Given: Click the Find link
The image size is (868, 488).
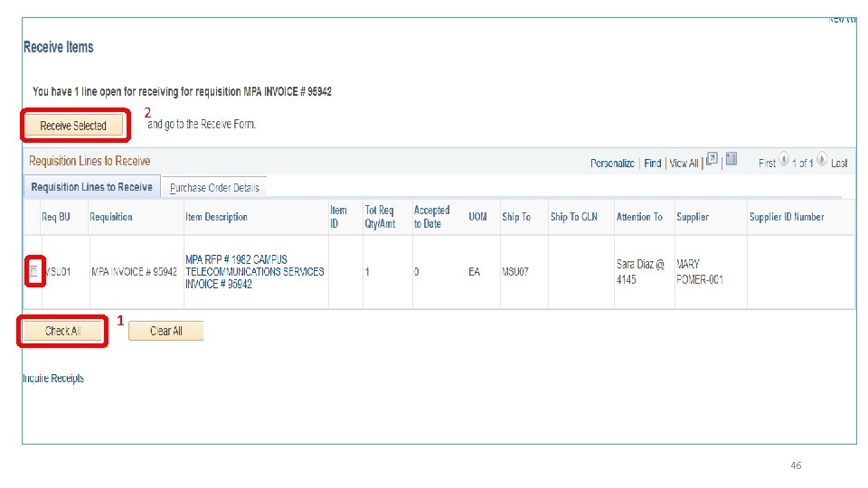Looking at the screenshot, I should (x=653, y=164).
